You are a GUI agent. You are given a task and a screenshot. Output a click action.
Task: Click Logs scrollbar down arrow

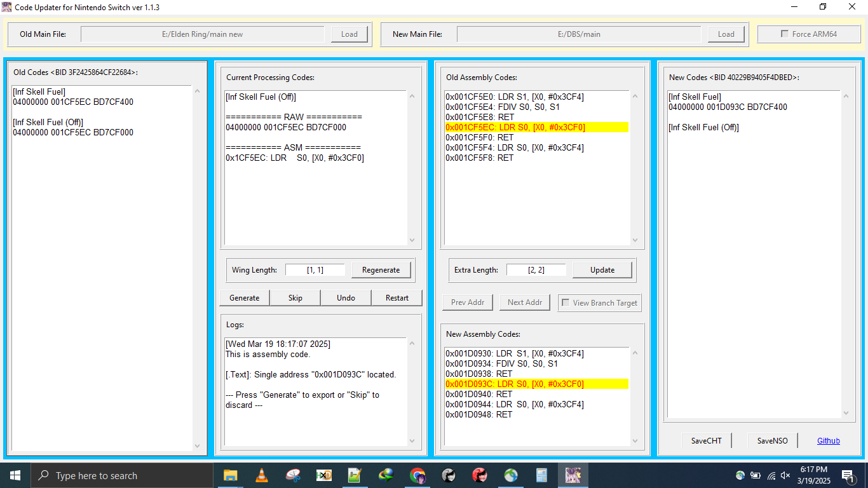pyautogui.click(x=412, y=441)
